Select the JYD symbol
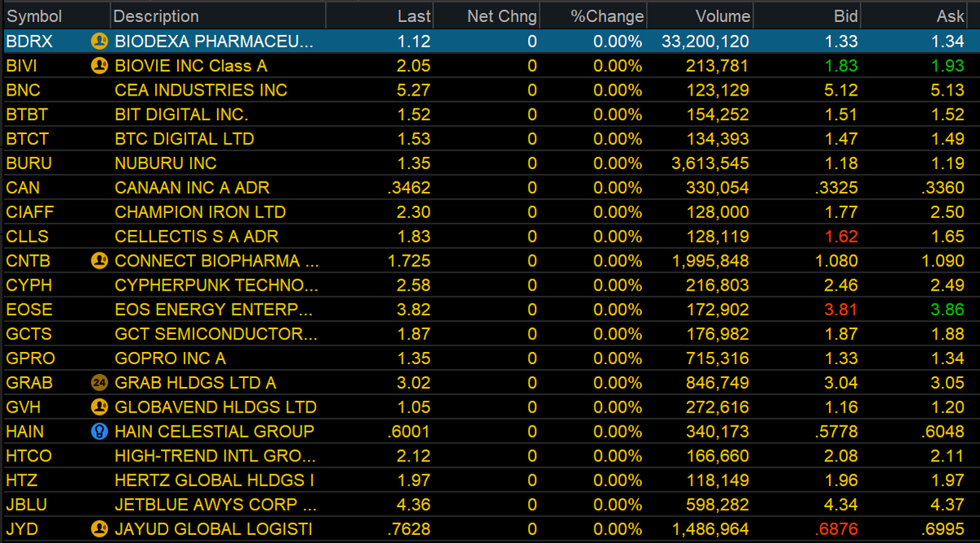The height and width of the screenshot is (543, 980). (22, 529)
